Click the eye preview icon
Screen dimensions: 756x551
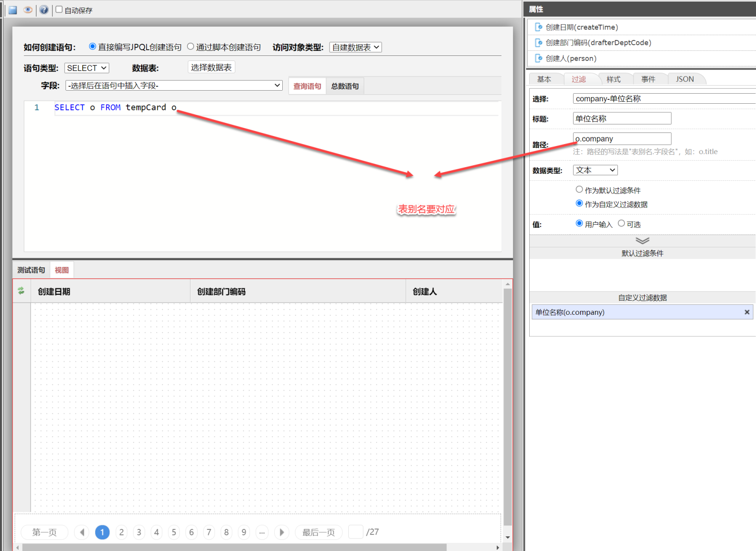[28, 10]
